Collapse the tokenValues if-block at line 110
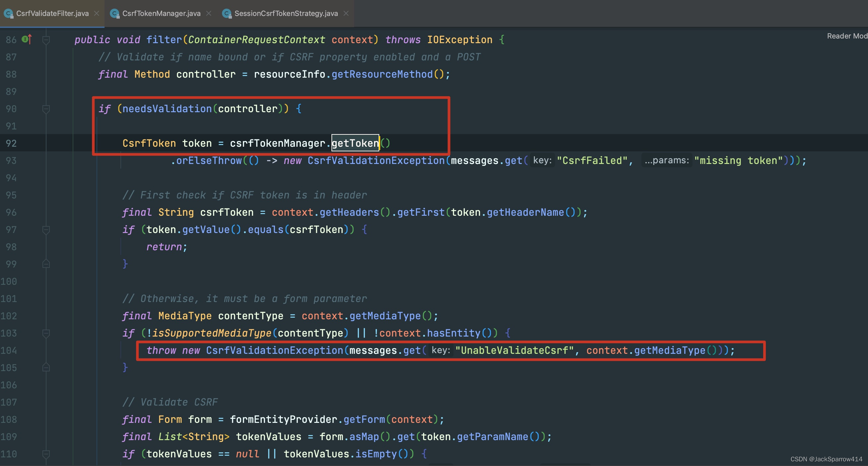The width and height of the screenshot is (868, 466). click(46, 454)
